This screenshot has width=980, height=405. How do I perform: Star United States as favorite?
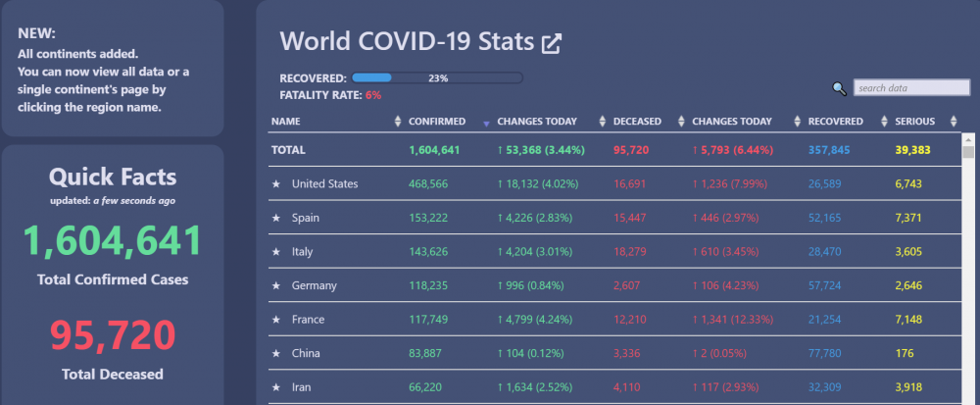276,184
